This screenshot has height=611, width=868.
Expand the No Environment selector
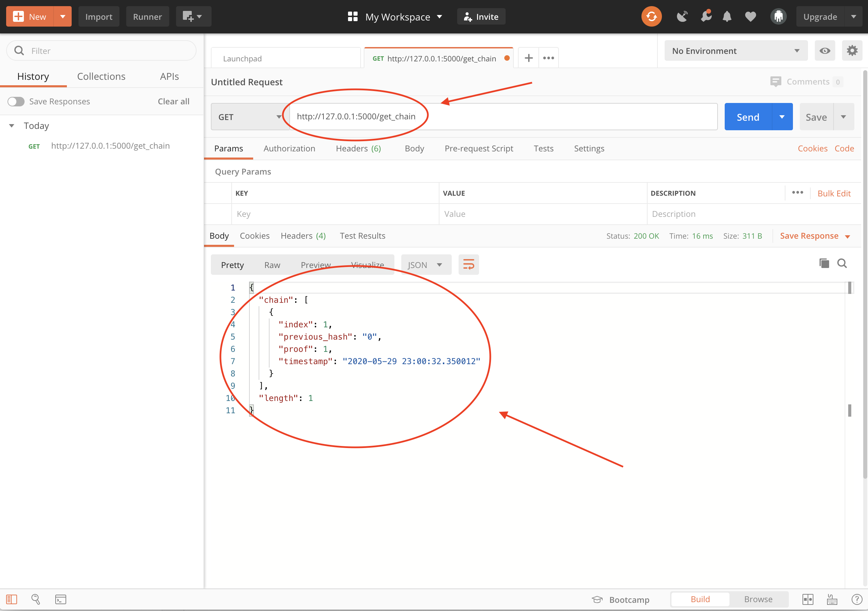pos(735,51)
